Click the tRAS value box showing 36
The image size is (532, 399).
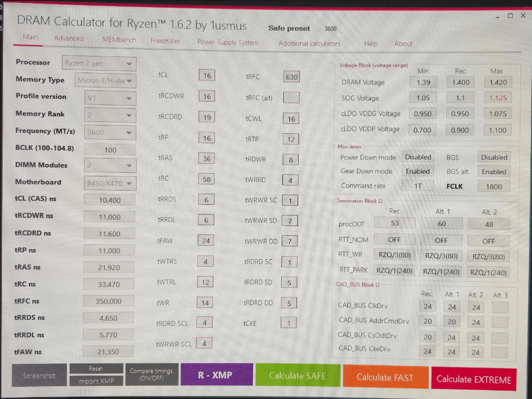click(x=206, y=159)
